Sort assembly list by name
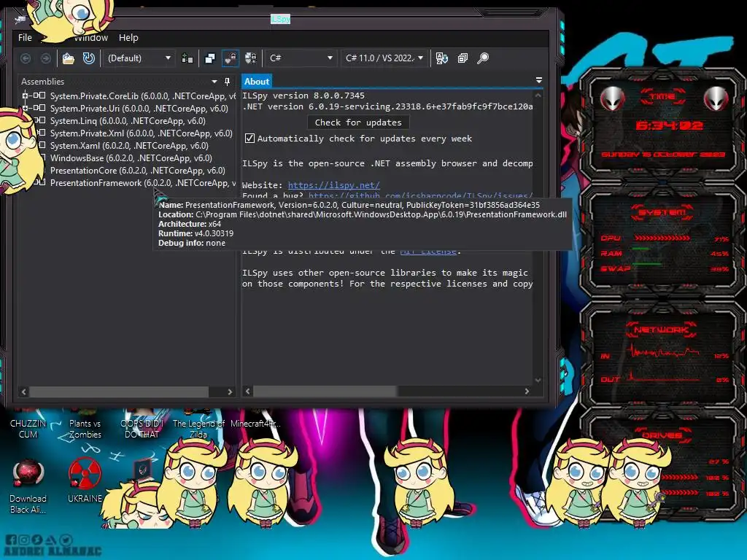This screenshot has width=747, height=560. pos(441,58)
